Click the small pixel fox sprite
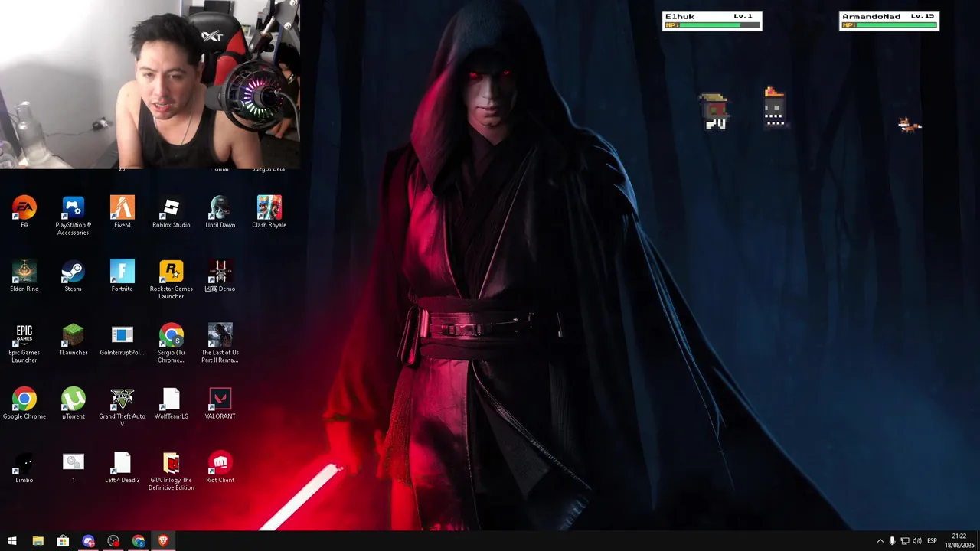980x551 pixels. 910,125
